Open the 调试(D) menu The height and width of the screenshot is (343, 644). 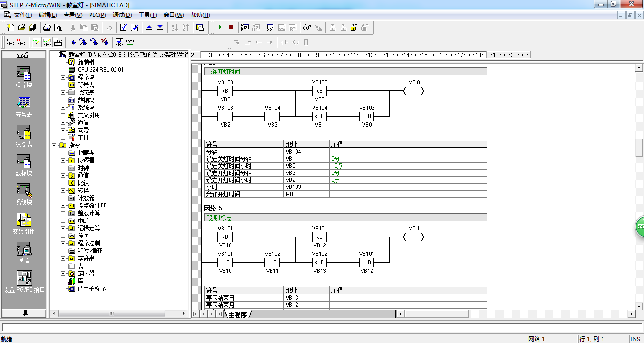click(x=122, y=15)
